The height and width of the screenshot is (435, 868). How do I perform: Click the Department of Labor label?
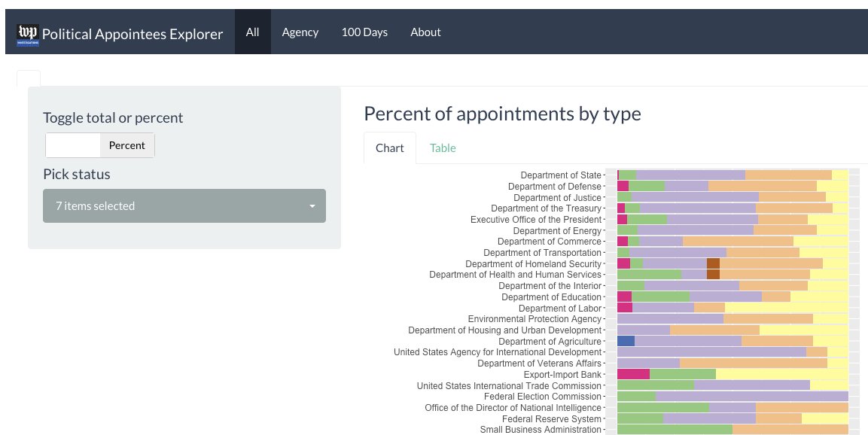[559, 309]
